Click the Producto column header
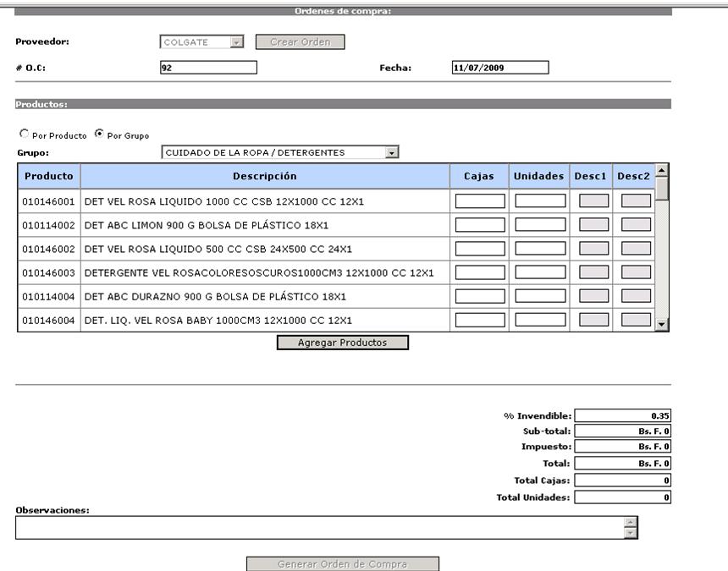 [x=49, y=176]
